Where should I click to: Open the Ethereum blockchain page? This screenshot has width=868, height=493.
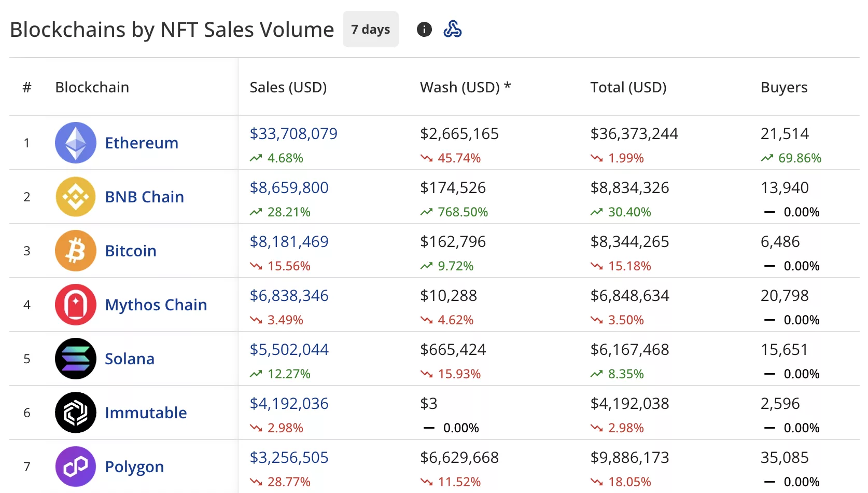[141, 143]
